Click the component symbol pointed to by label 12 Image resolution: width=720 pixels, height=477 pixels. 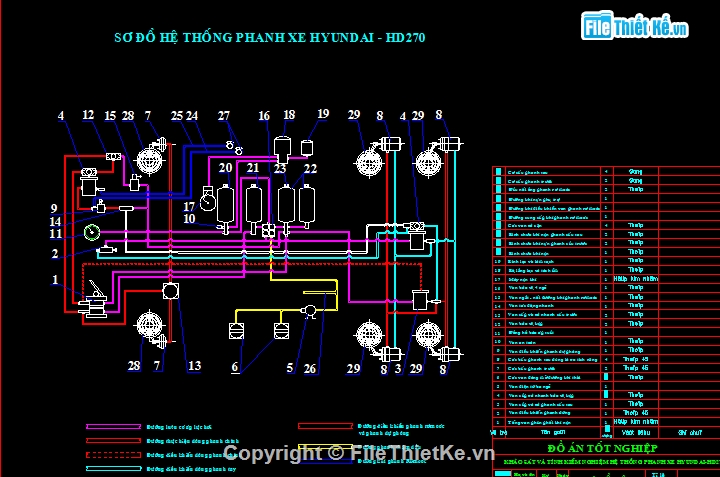pyautogui.click(x=113, y=157)
